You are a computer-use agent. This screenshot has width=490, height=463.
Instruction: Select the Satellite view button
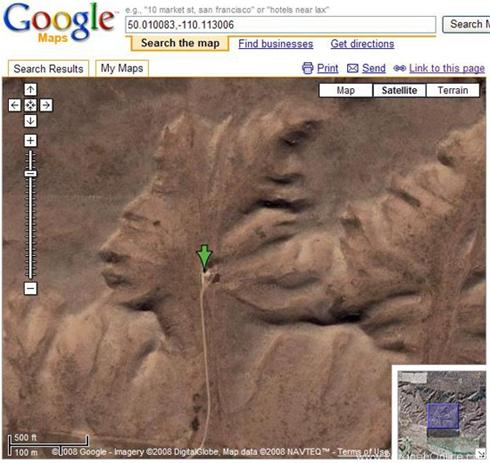point(399,90)
